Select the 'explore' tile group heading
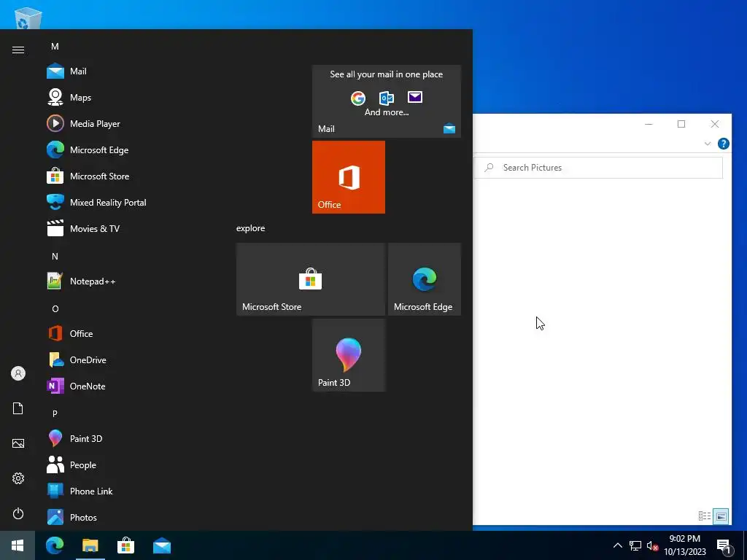The image size is (747, 560). coord(251,228)
